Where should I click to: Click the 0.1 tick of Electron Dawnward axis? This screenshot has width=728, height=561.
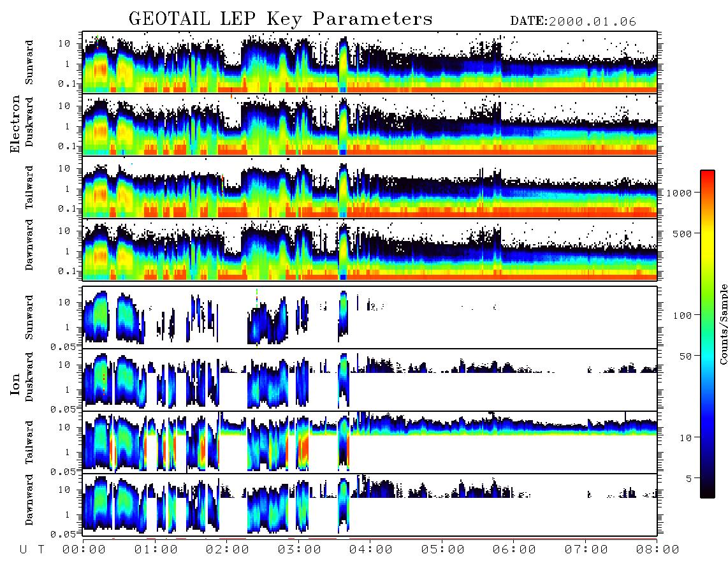pos(68,271)
